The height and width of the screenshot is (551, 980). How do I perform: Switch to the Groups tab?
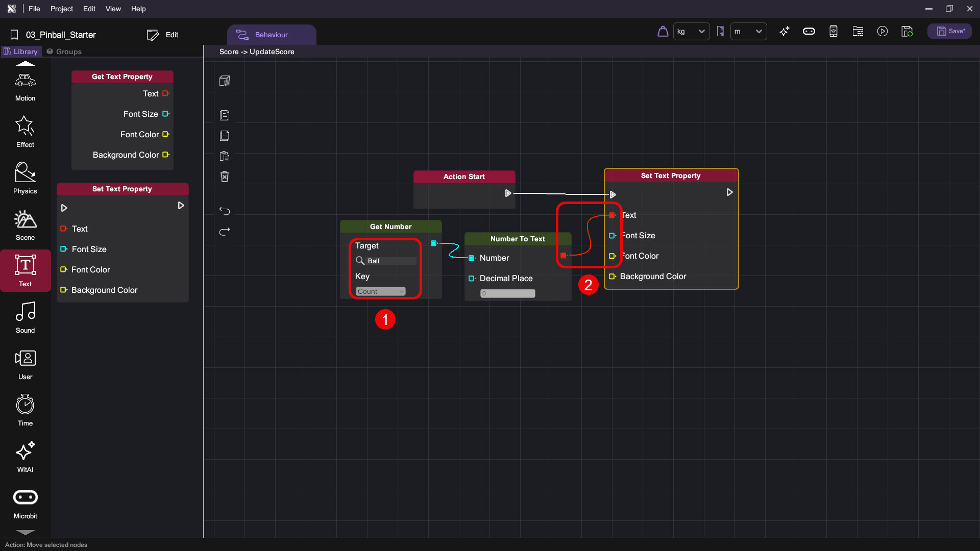coord(64,52)
